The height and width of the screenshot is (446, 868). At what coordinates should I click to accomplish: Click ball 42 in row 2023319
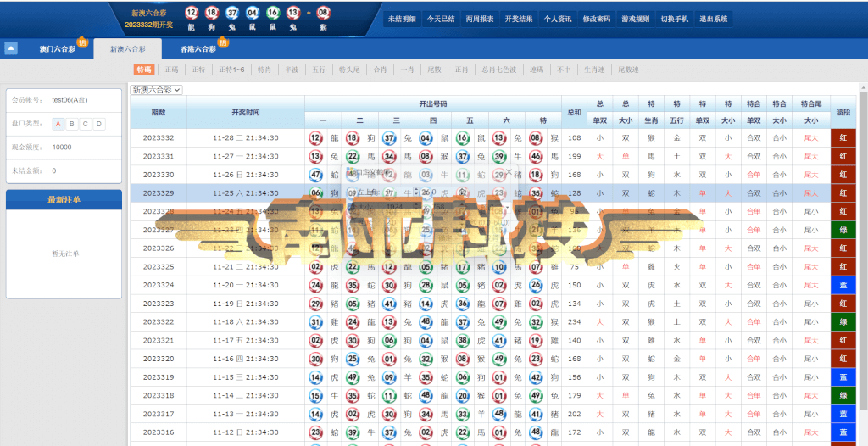click(x=536, y=376)
